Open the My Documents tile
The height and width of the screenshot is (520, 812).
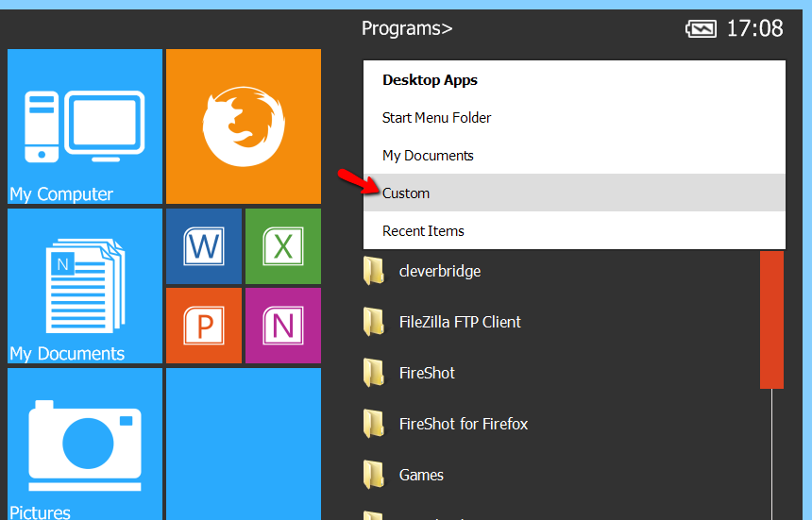coord(85,286)
